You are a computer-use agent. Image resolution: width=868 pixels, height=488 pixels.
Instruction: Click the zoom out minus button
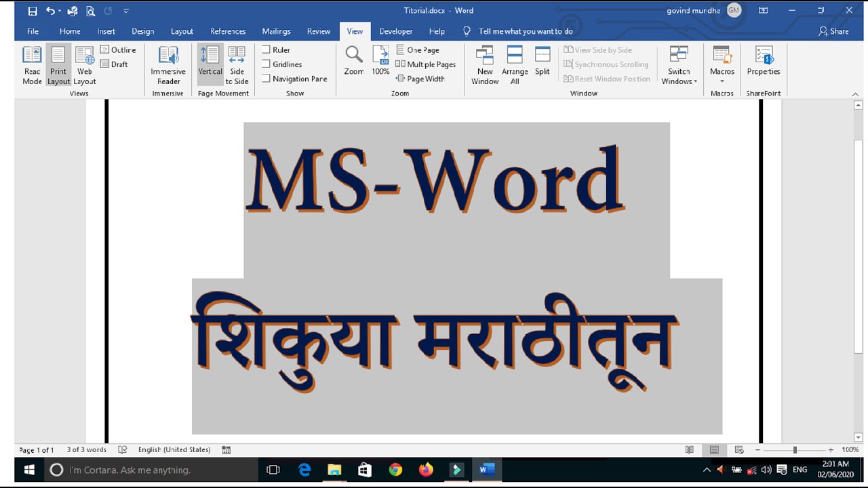click(x=757, y=450)
